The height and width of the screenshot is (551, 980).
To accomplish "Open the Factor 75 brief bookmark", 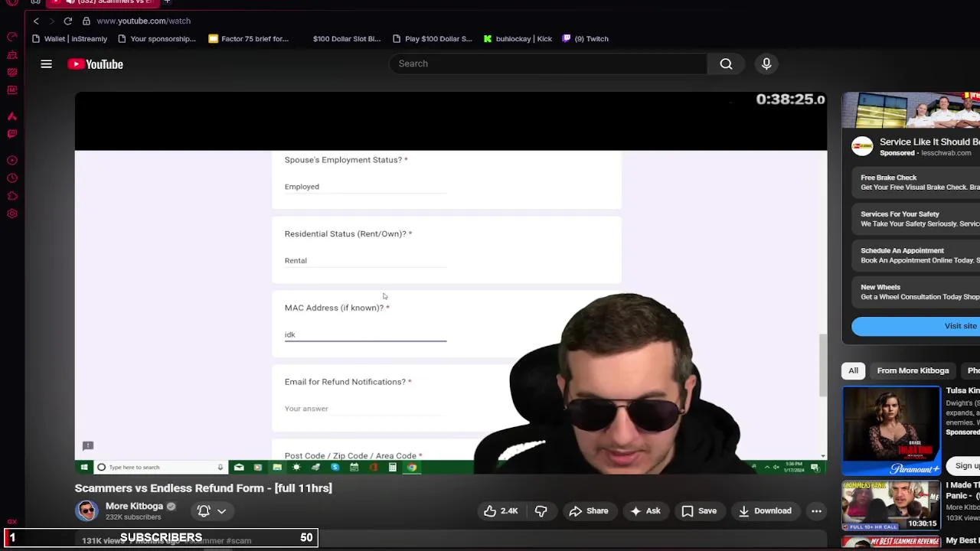I will coord(248,39).
